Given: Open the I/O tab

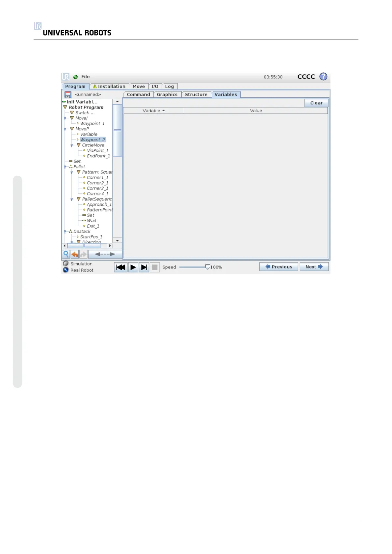Looking at the screenshot, I should coord(155,87).
